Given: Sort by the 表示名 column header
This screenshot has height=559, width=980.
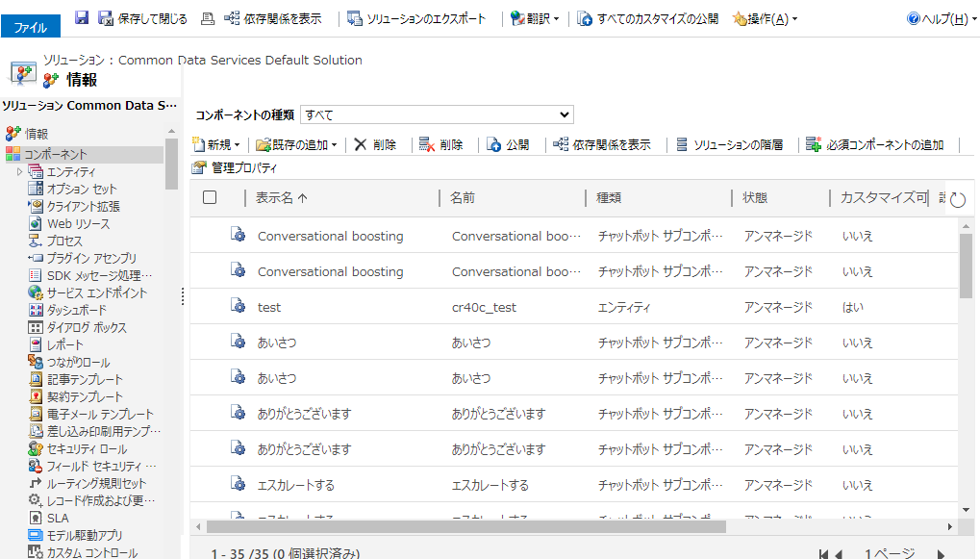Looking at the screenshot, I should (281, 197).
